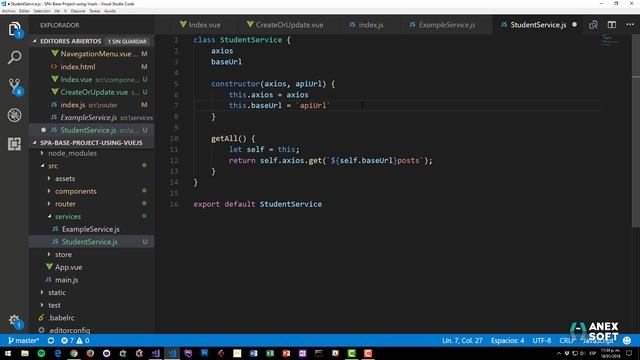Open File Explorer from taskbar
This screenshot has width=640, height=360.
(25, 353)
